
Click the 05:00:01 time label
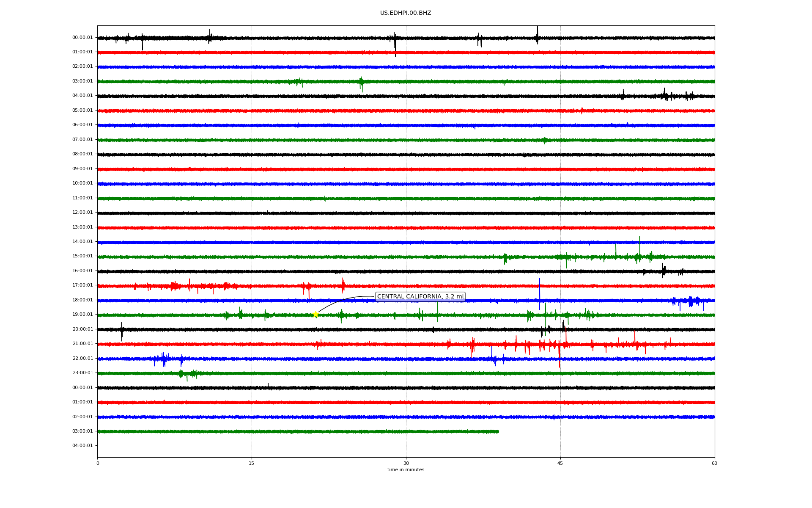coord(82,110)
